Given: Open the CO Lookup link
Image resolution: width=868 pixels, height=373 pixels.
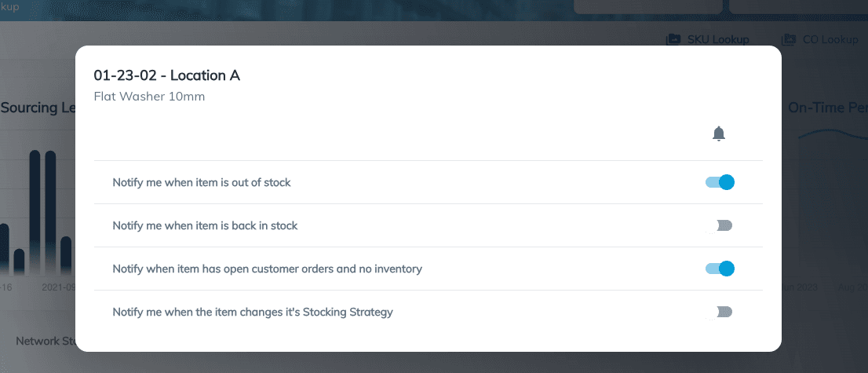Looking at the screenshot, I should 830,39.
